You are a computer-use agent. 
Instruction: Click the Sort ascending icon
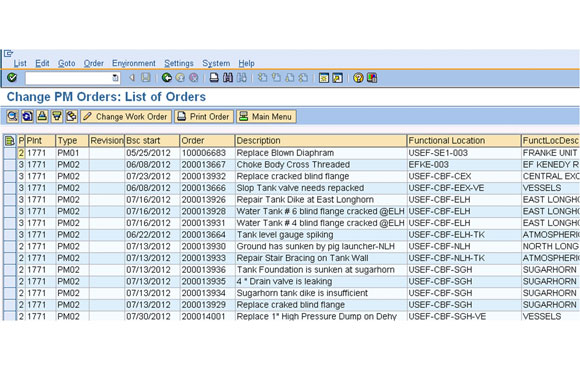pos(42,117)
